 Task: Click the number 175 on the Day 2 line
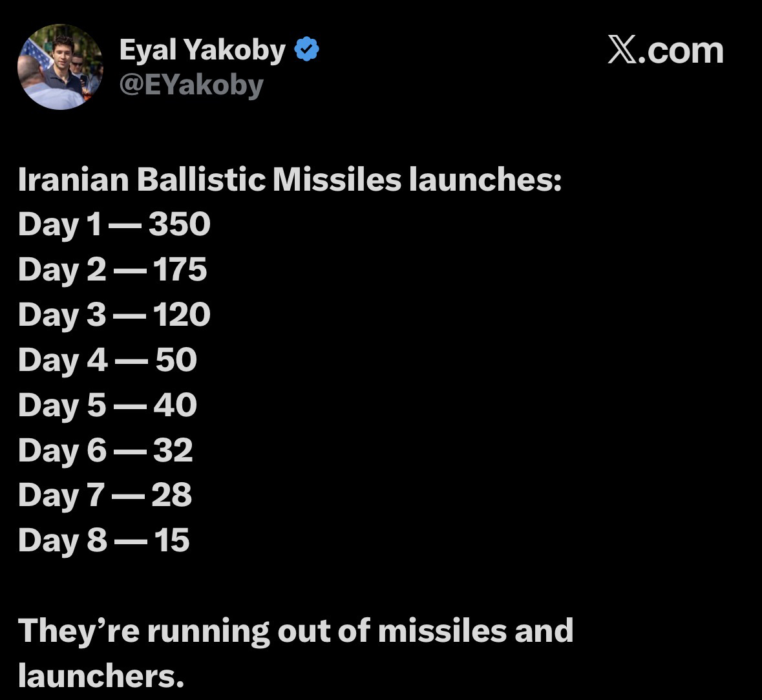click(x=180, y=270)
